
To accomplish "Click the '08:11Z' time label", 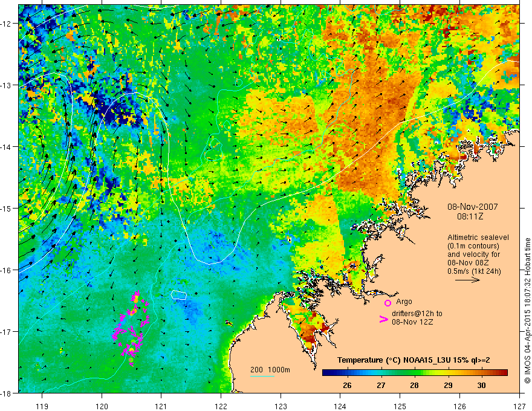I will tap(470, 216).
